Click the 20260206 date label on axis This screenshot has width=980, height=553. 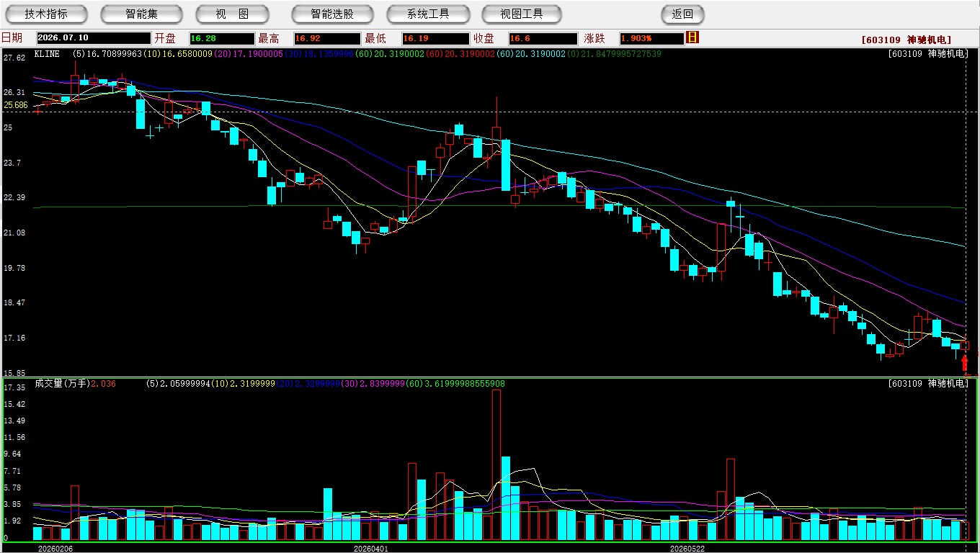click(55, 549)
